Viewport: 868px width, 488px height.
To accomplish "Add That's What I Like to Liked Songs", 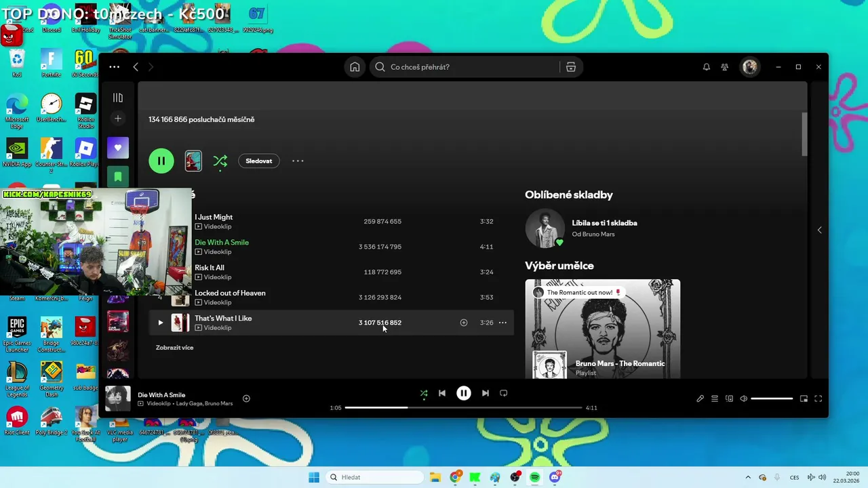I will [x=464, y=323].
